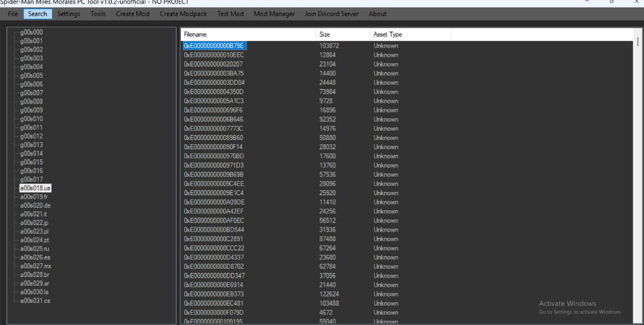Image resolution: width=644 pixels, height=325 pixels.
Task: Select archive g00s007 in the tree
Action: tap(31, 93)
